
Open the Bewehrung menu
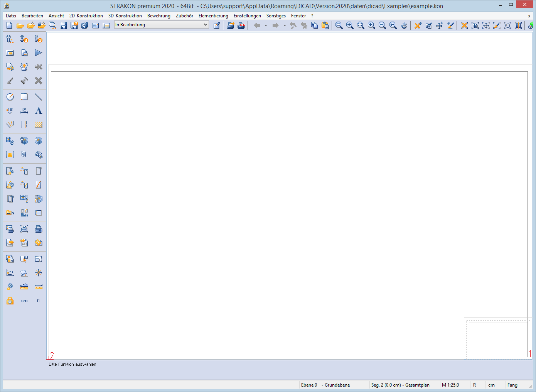pyautogui.click(x=159, y=16)
